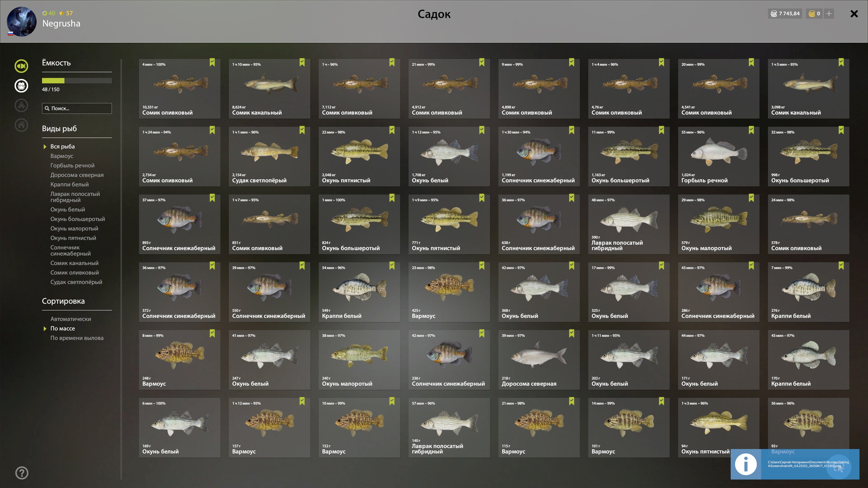The image size is (868, 488).
Task: Open the fish keepnet sidebar icon
Action: (21, 66)
